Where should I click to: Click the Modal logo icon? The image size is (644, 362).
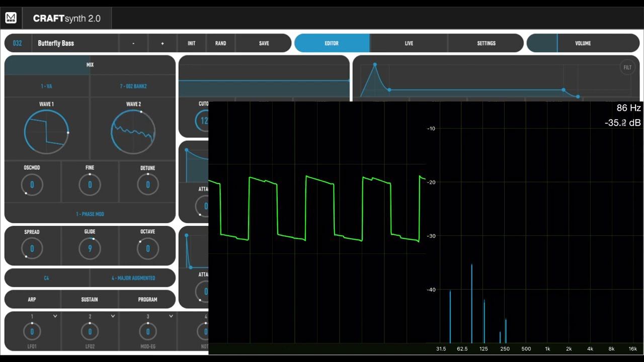(11, 18)
